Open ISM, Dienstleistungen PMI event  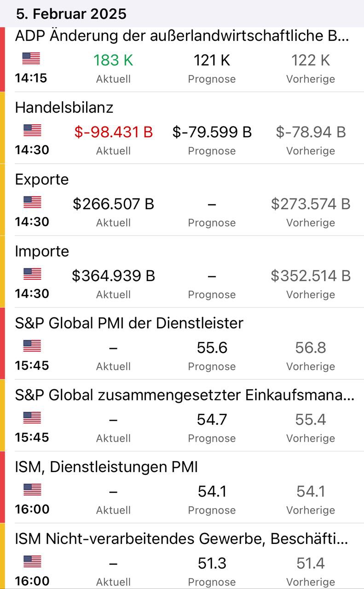[106, 467]
